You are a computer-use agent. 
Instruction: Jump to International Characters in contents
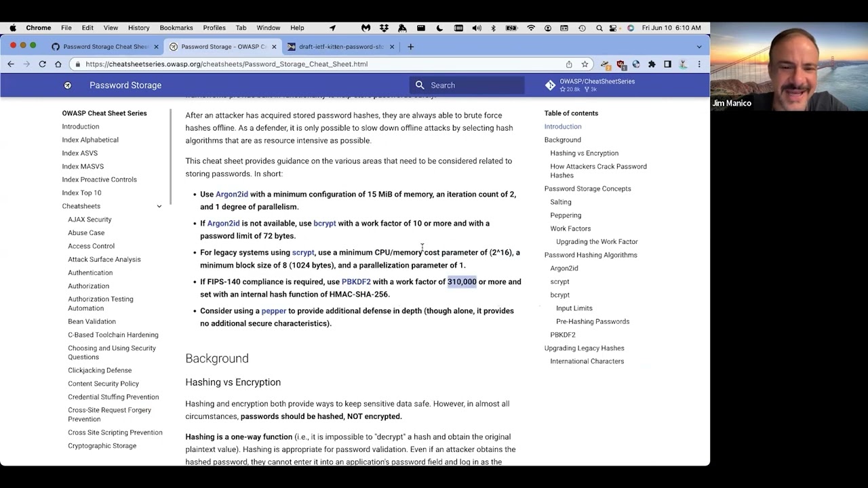tap(587, 361)
